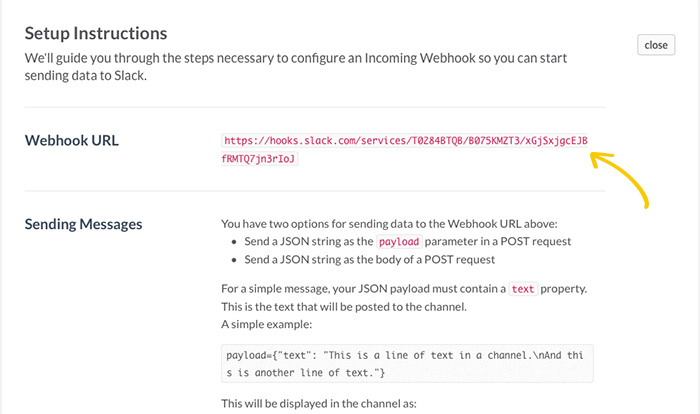Click the first bullet about payload parameter
Screen dimensions: 700x414
(408, 242)
